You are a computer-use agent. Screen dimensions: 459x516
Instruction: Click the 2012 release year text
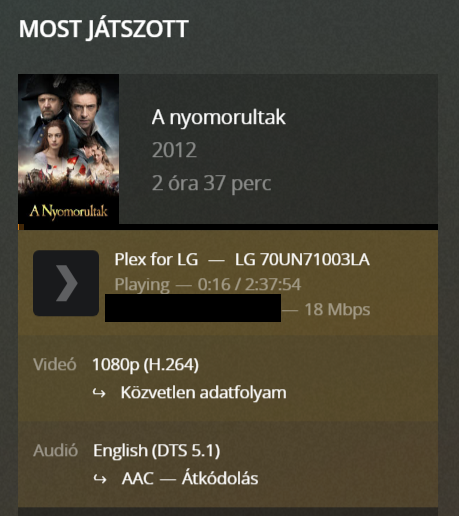coord(174,150)
